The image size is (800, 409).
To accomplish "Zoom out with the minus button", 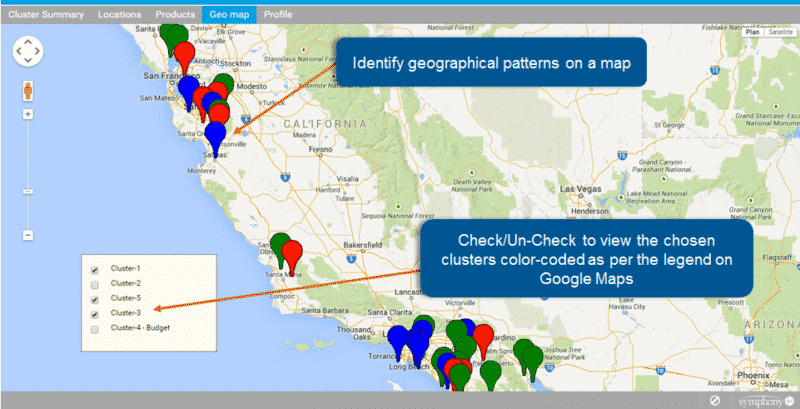I will (28, 235).
